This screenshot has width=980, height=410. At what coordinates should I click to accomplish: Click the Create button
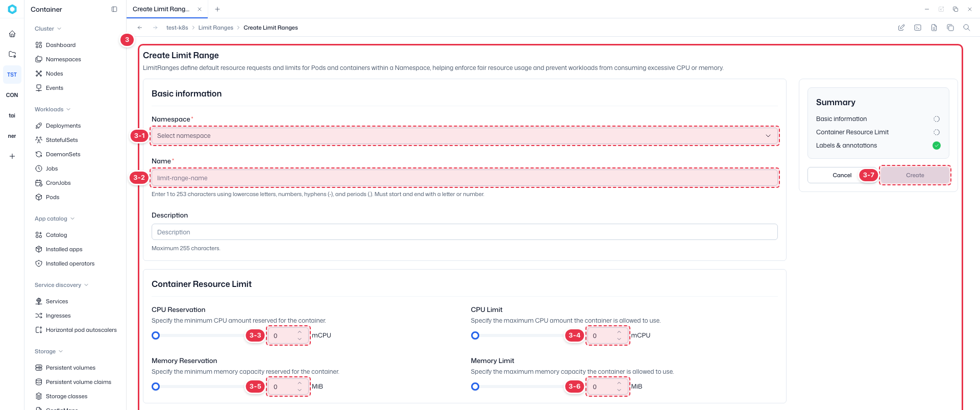pos(915,175)
